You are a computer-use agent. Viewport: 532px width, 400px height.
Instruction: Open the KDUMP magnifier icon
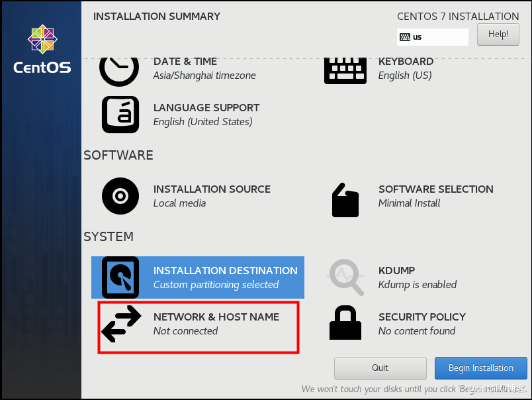(345, 277)
